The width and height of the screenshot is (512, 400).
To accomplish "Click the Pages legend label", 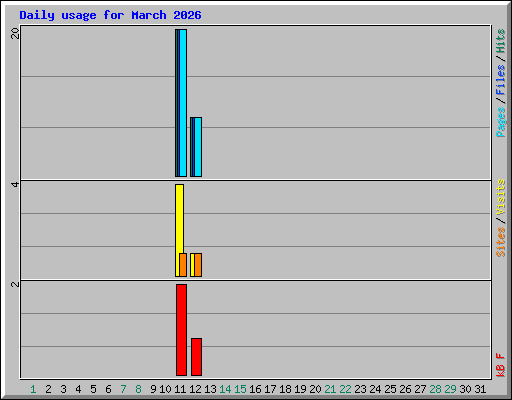I will click(x=500, y=122).
